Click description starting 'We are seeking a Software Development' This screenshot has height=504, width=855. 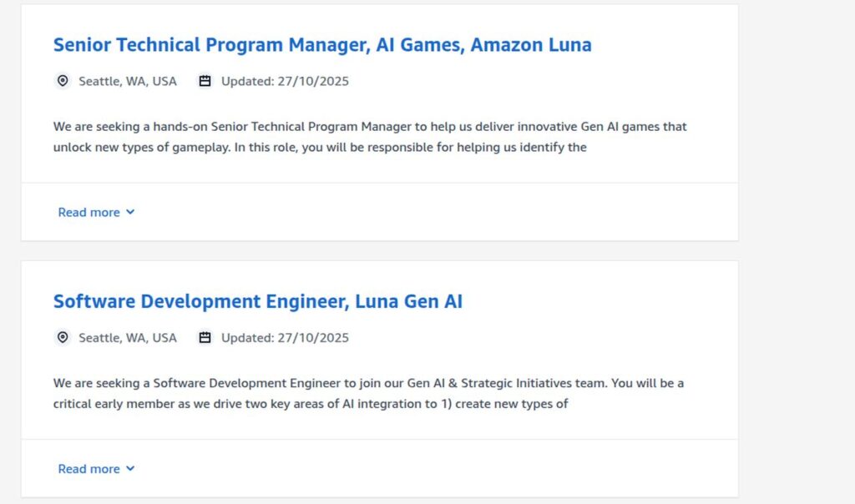(x=368, y=393)
